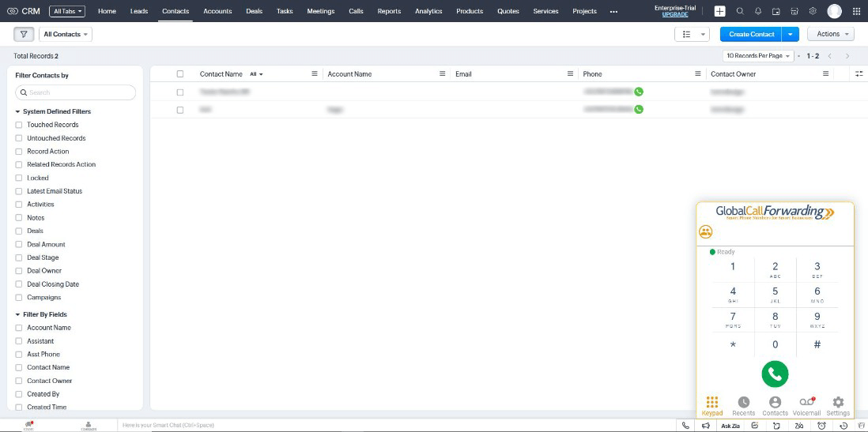Open Phone column menu icon
The height and width of the screenshot is (432, 868).
(698, 73)
